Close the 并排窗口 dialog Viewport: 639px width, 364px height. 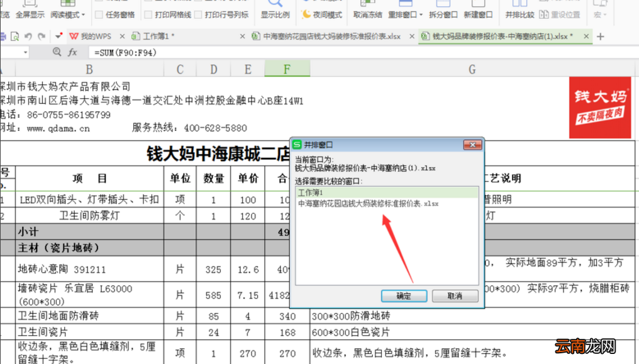pyautogui.click(x=472, y=145)
